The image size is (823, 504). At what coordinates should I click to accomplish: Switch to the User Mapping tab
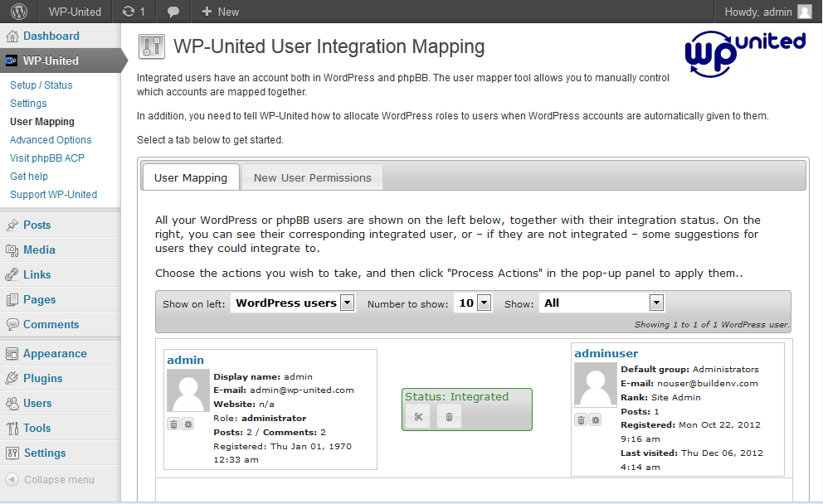coord(191,177)
